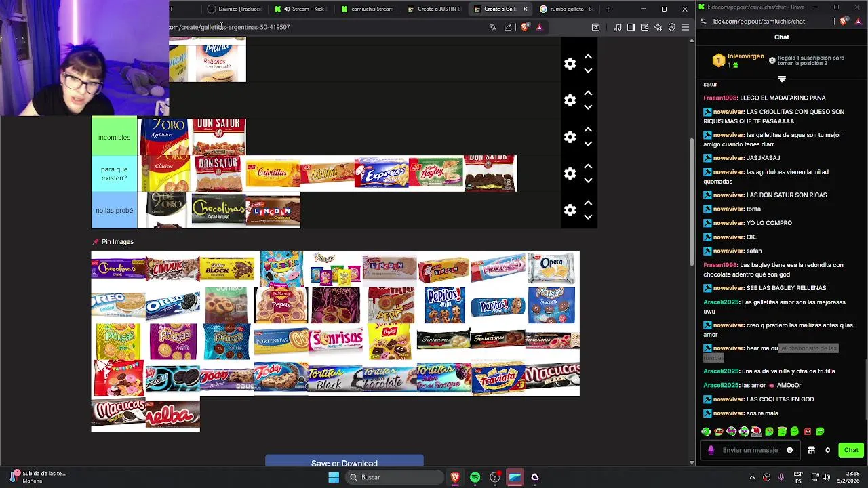Screen dimensions: 868x488
Task: Open the Brave Wallet icon
Action: pos(644,27)
